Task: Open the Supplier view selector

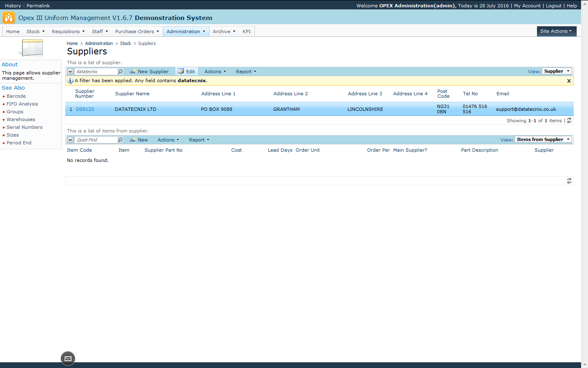Action: [557, 71]
